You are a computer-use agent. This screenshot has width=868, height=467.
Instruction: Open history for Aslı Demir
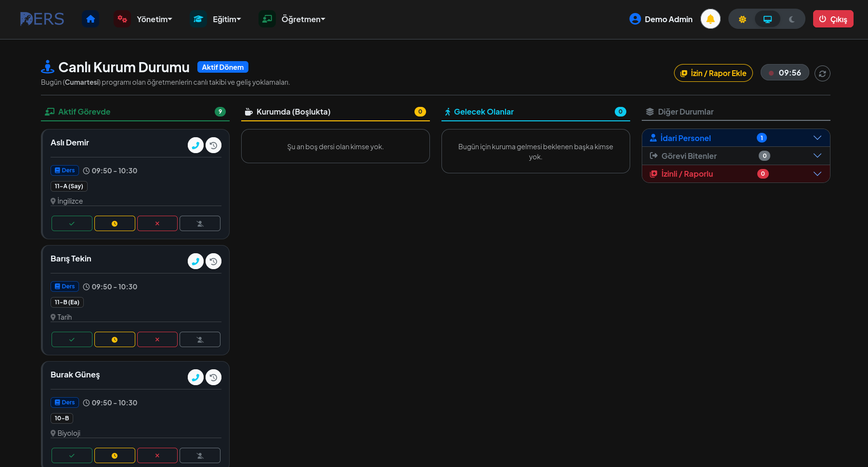[214, 145]
